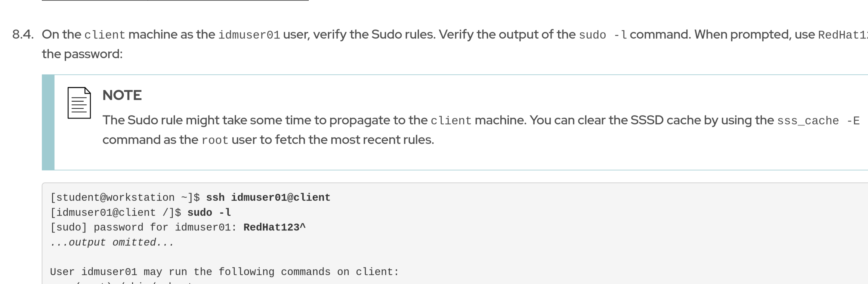Click the "sss_cache -E" command in the note
Viewport: 868px width, 284px height.
point(818,121)
